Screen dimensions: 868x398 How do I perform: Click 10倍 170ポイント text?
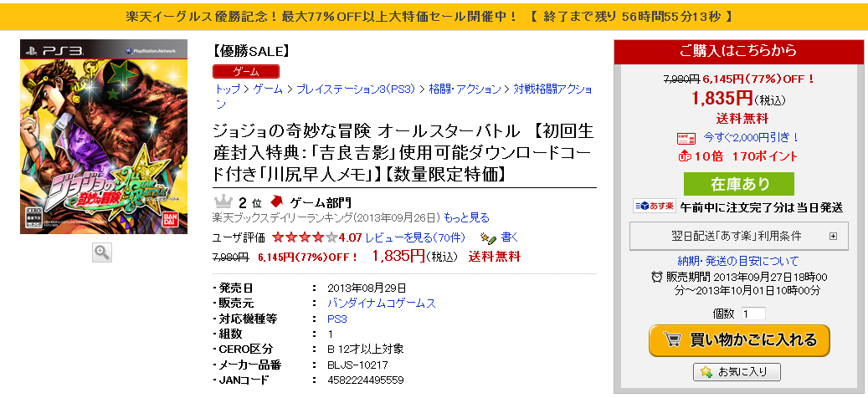(747, 156)
